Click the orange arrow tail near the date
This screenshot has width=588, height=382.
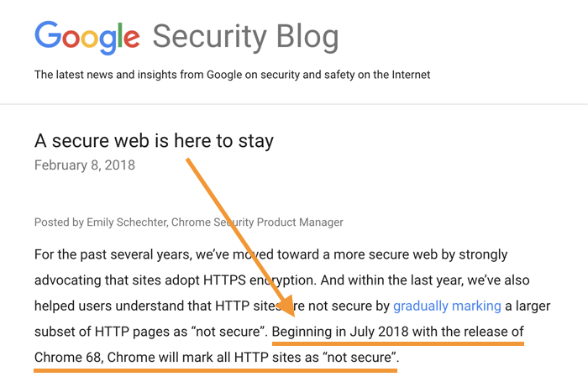(x=189, y=161)
